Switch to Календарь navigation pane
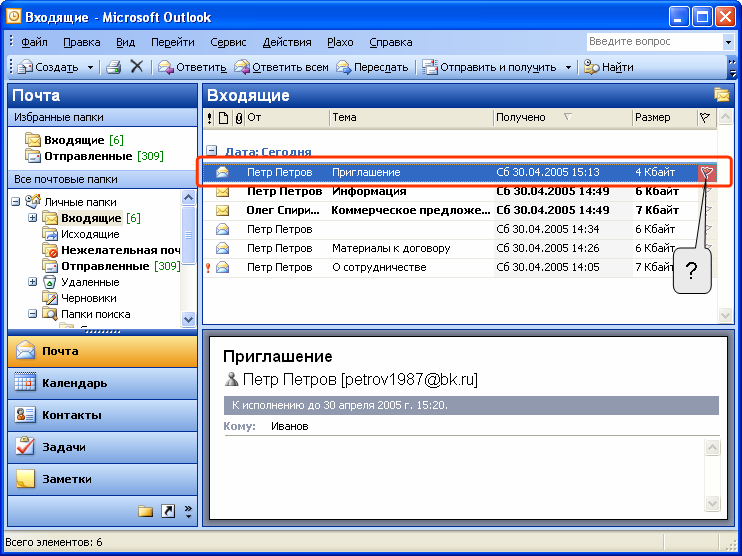The image size is (742, 556). coord(102,383)
